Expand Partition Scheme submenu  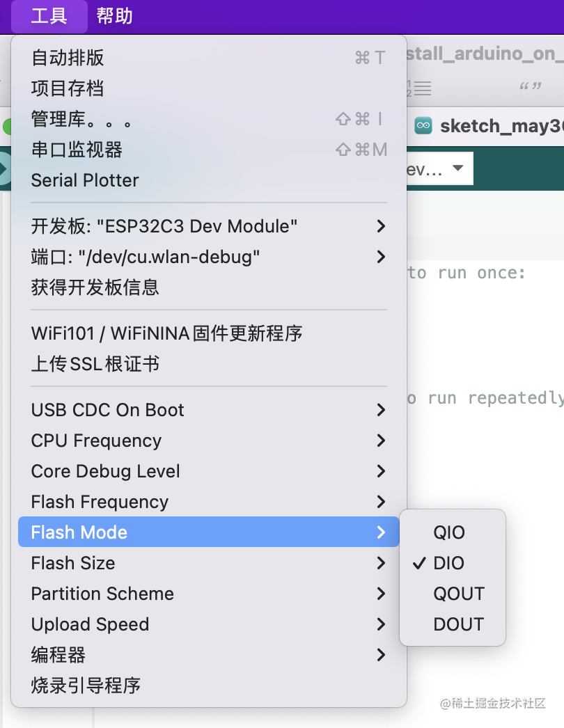(x=209, y=594)
